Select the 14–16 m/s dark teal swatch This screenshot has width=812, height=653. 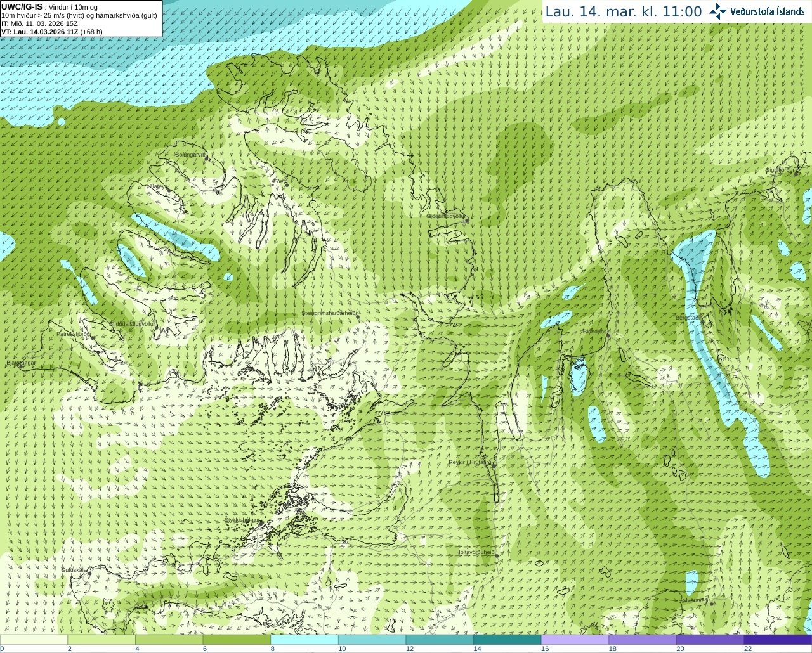(507, 640)
